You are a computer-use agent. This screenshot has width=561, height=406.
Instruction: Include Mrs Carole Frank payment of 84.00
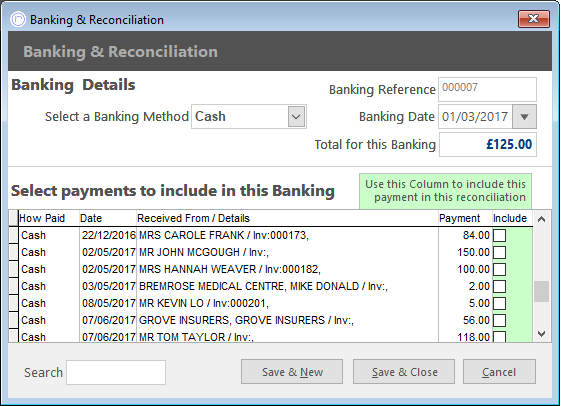499,235
